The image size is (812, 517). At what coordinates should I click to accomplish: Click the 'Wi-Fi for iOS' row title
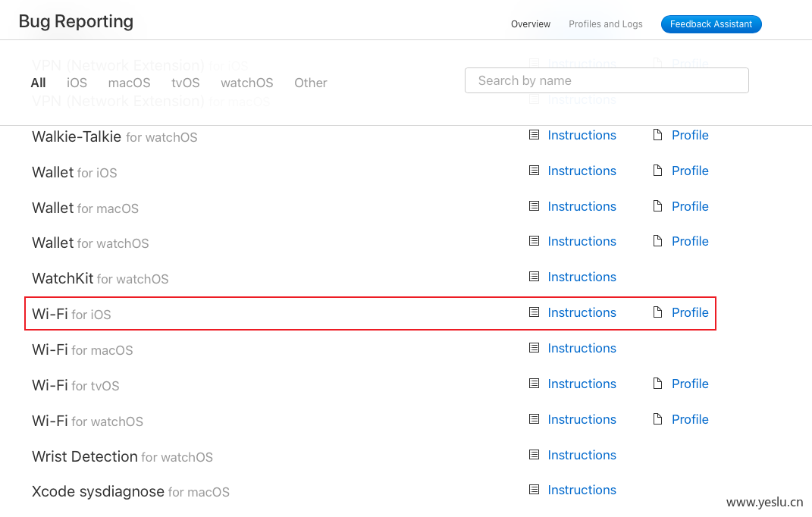click(x=71, y=314)
